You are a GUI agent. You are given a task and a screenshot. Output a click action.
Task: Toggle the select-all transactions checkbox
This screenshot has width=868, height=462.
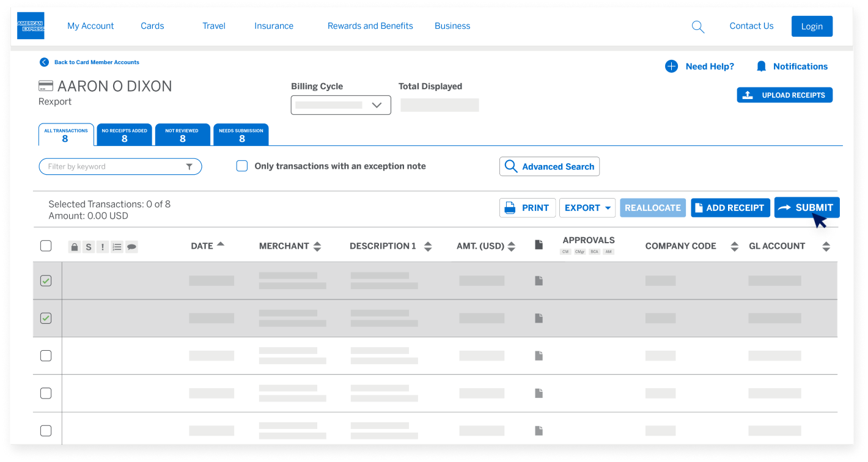pyautogui.click(x=46, y=246)
